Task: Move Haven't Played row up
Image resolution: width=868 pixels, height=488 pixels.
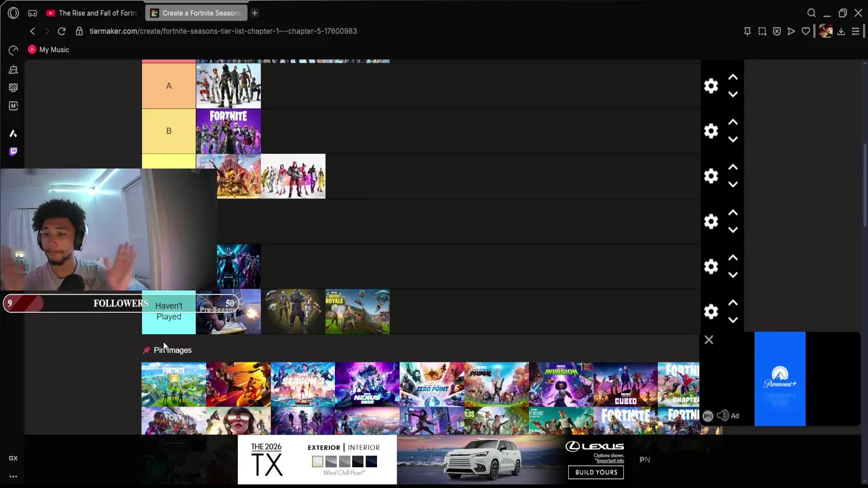Action: point(733,303)
